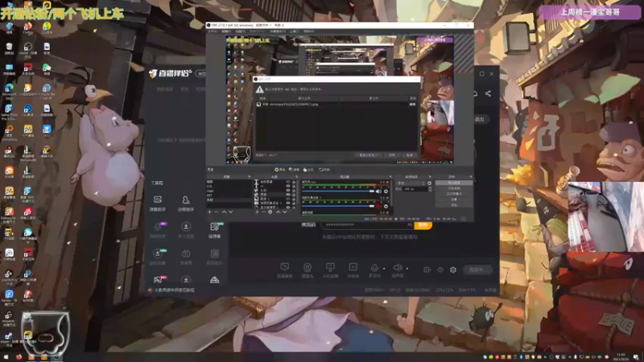This screenshot has height=362, width=644.
Task: Open source Properties in the OBS source toolbar
Action: 279,170
